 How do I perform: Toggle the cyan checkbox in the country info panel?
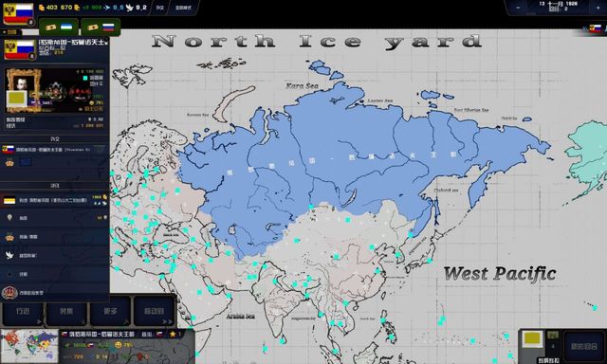click(x=85, y=78)
